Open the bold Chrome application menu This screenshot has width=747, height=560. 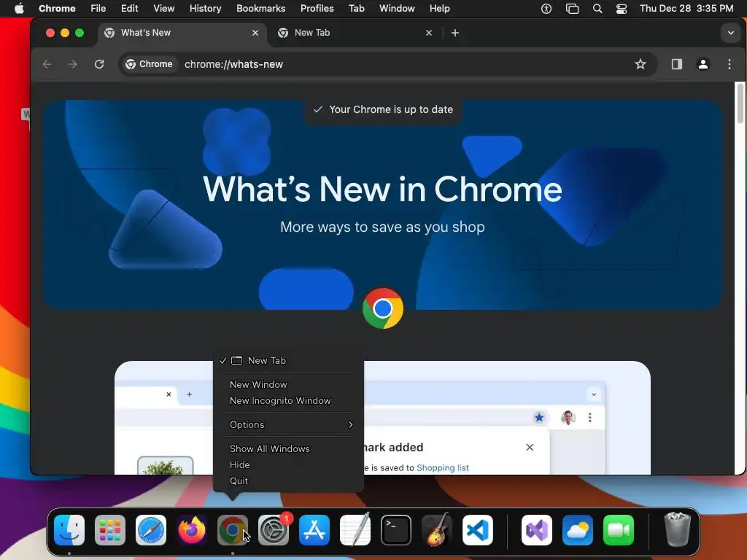tap(57, 9)
